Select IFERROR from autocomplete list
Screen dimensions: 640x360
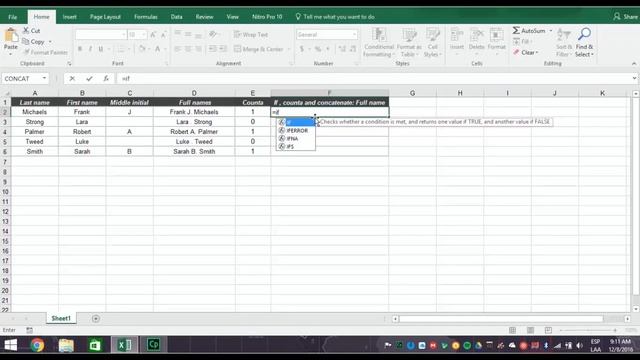296,131
